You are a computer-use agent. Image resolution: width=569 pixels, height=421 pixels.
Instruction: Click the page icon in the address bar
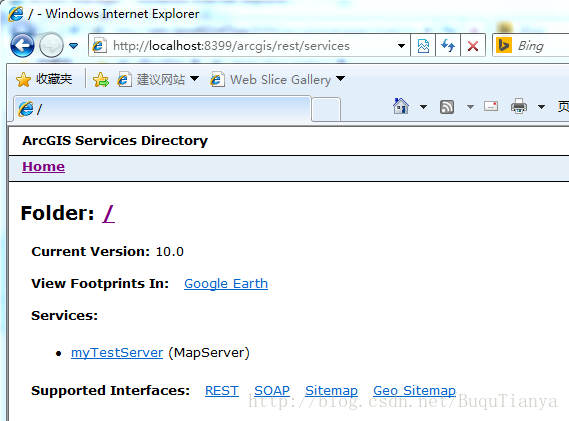pos(99,46)
